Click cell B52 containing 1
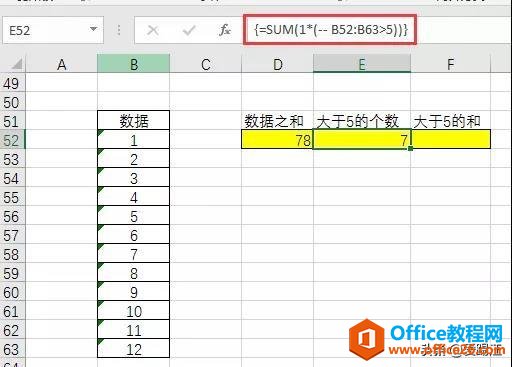This screenshot has width=512, height=367. tap(134, 140)
